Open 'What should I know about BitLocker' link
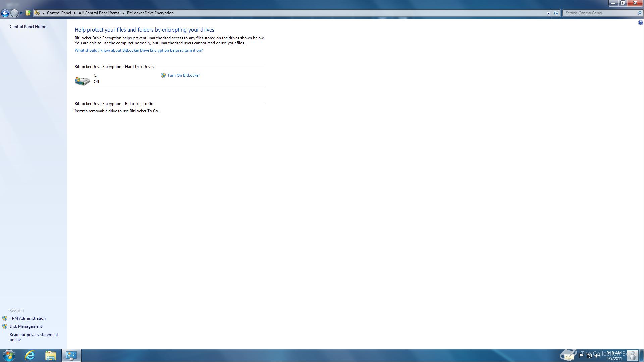Image resolution: width=644 pixels, height=362 pixels. click(139, 50)
